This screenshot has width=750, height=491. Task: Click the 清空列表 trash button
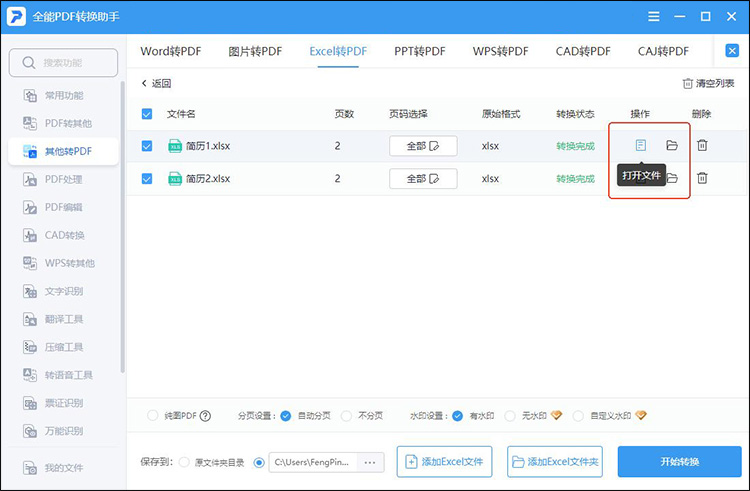[x=708, y=84]
